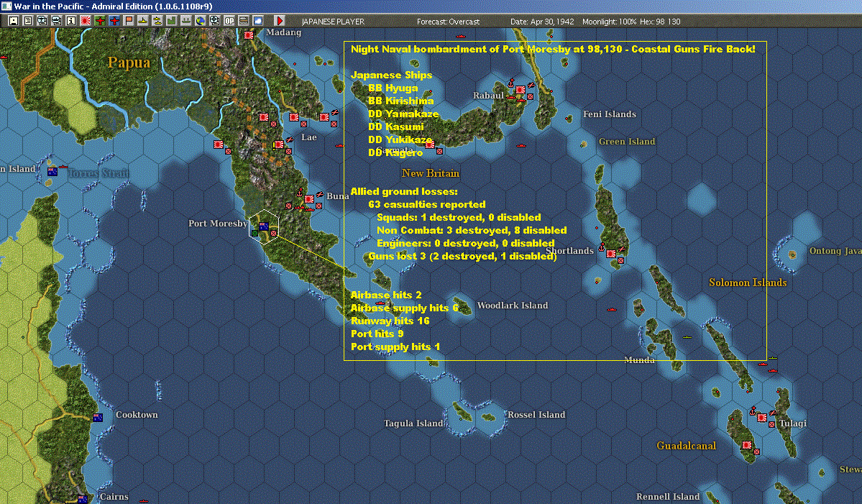The width and height of the screenshot is (862, 504).
Task: Click the 'Hex: 98 130' status text
Action: [x=660, y=22]
